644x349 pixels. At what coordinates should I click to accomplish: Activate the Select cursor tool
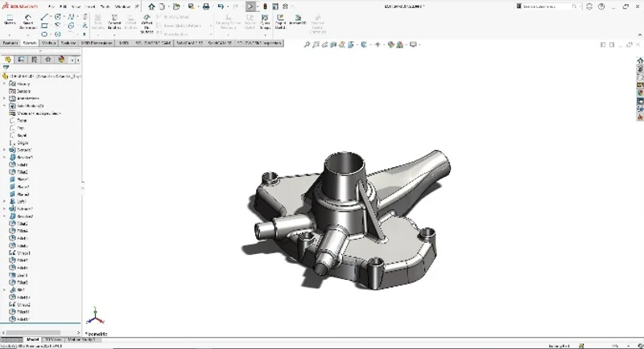[x=250, y=6]
